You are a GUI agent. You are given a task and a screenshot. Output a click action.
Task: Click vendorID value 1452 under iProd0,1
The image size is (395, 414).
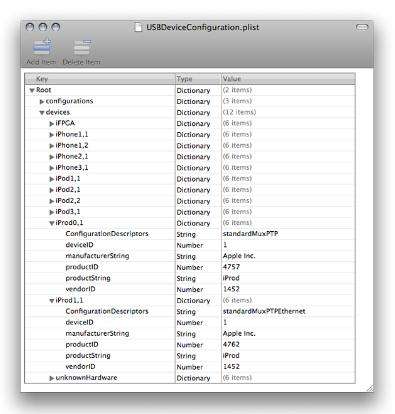(231, 289)
